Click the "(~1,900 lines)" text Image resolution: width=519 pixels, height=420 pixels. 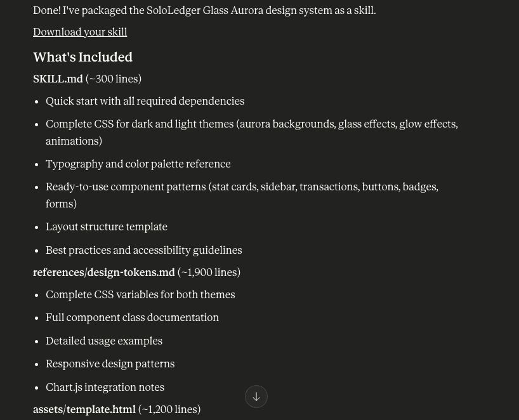click(209, 272)
